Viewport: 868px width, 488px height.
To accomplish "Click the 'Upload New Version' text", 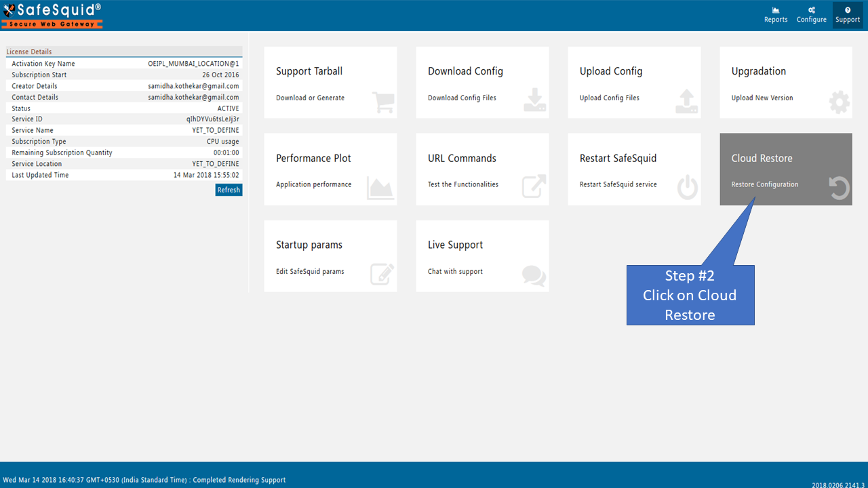I will [x=762, y=98].
